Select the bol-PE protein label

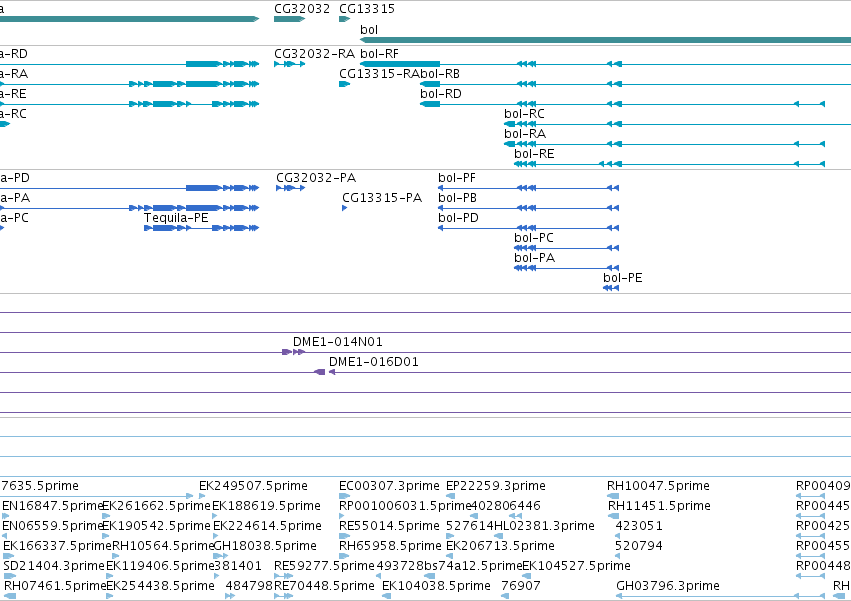(623, 278)
